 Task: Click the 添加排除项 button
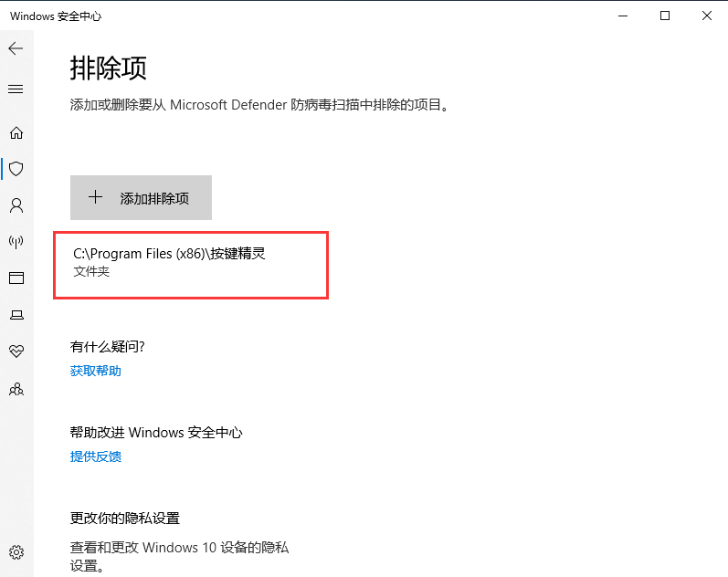(142, 198)
